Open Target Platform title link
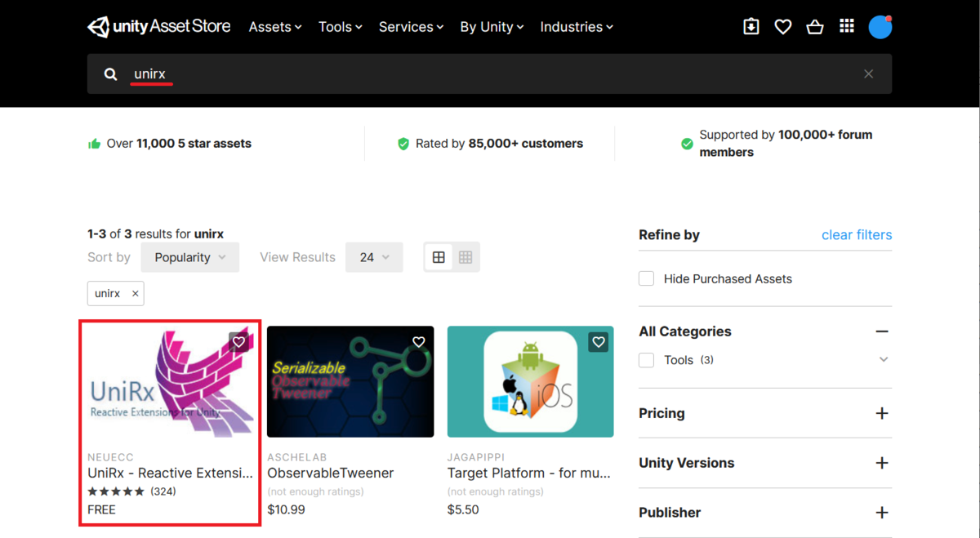 pos(530,473)
